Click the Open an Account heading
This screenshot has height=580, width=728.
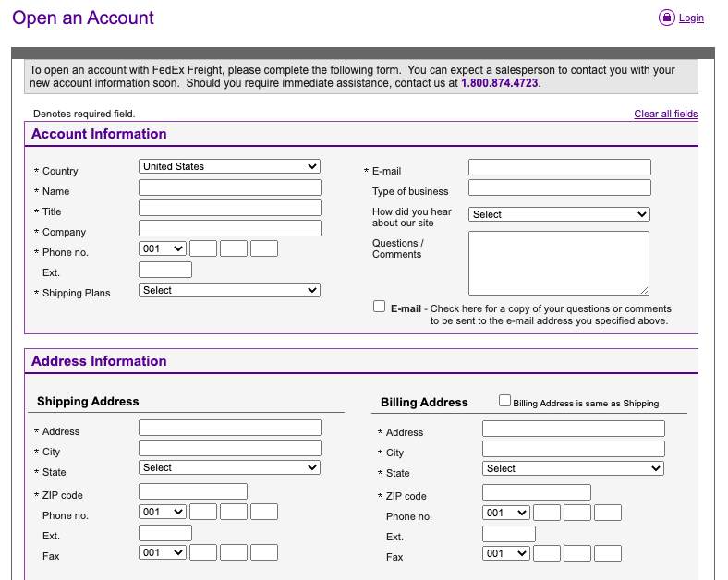[x=82, y=18]
